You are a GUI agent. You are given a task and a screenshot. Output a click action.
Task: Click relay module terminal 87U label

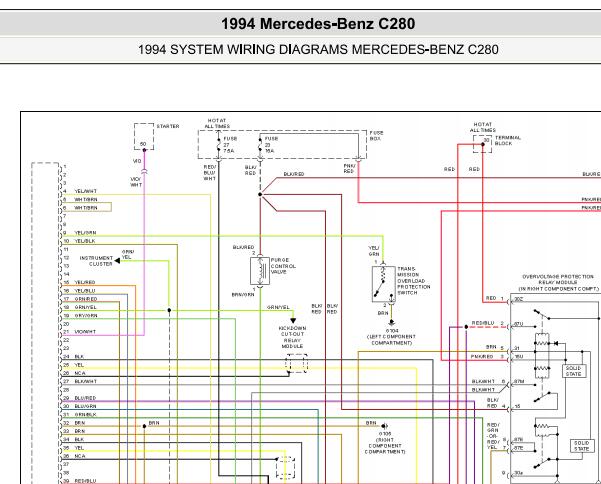coord(519,324)
